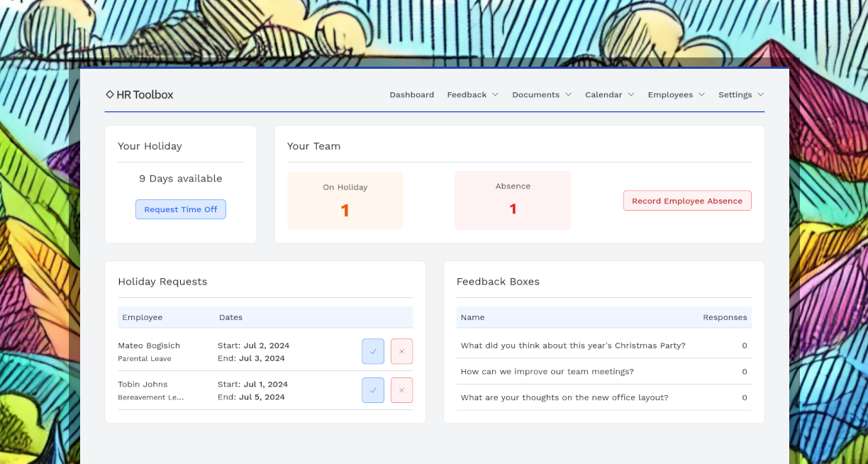Expand the Feedback dropdown menu
868x464 pixels.
472,94
